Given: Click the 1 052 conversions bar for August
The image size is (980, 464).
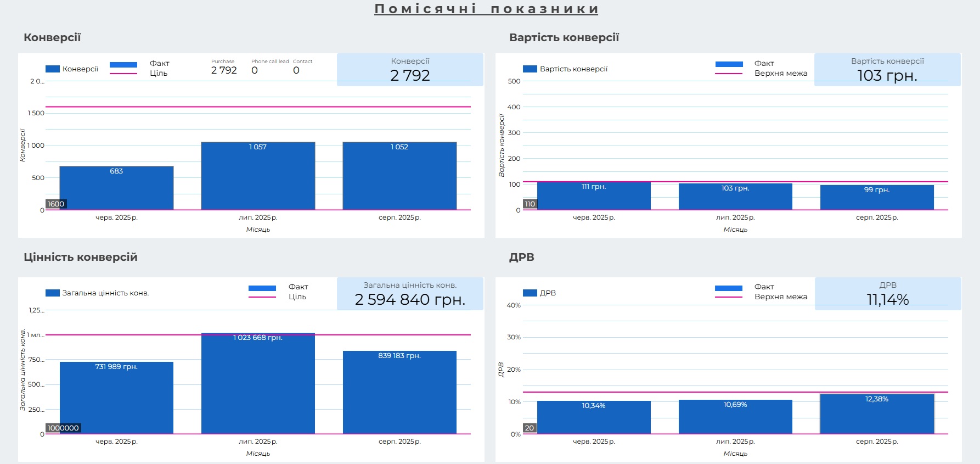Looking at the screenshot, I should pos(399,176).
